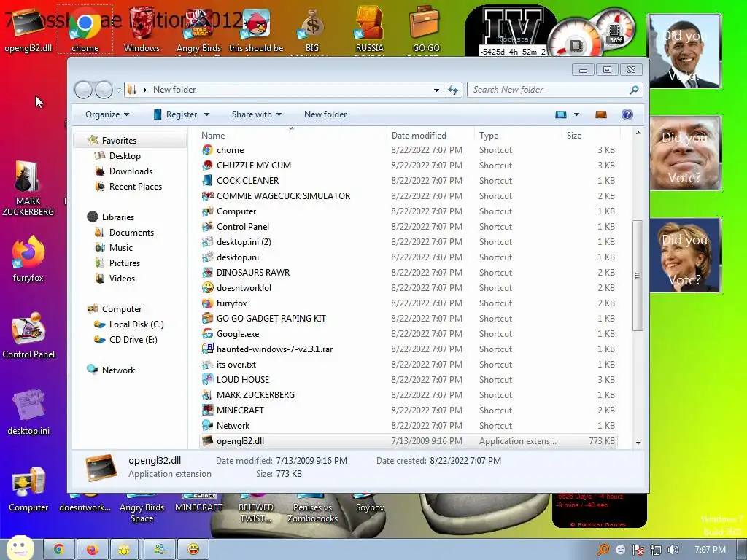
Task: Select the Computer shortcut row icon
Action: coord(207,211)
